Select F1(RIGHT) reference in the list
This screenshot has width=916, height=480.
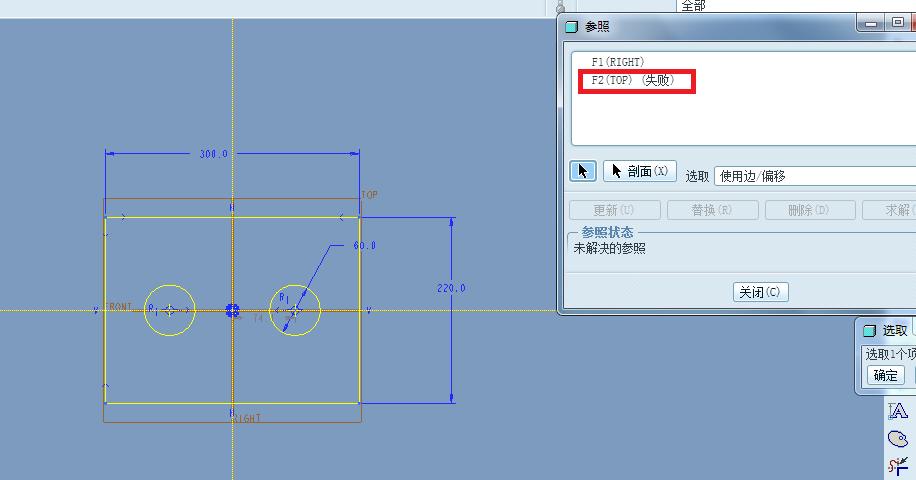[x=617, y=62]
